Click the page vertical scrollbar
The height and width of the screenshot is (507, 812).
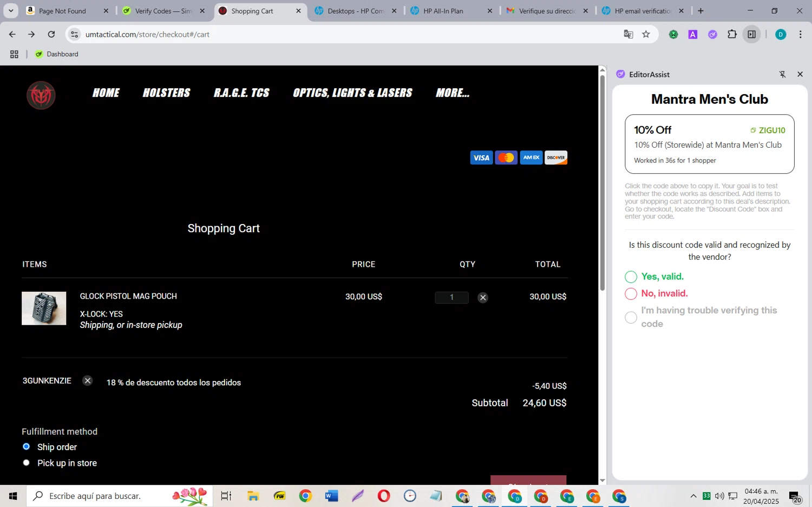[603, 182]
